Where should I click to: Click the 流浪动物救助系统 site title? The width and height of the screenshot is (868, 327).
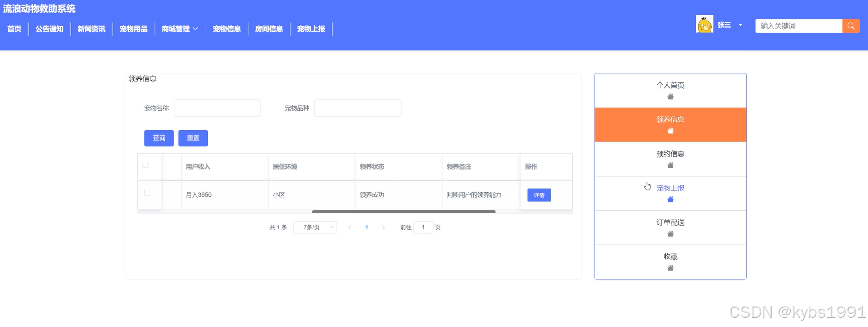39,9
